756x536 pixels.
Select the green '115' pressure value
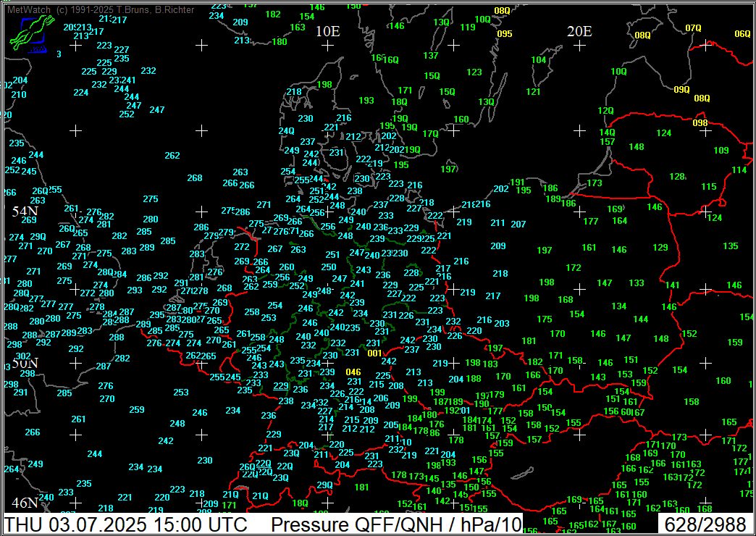point(709,187)
